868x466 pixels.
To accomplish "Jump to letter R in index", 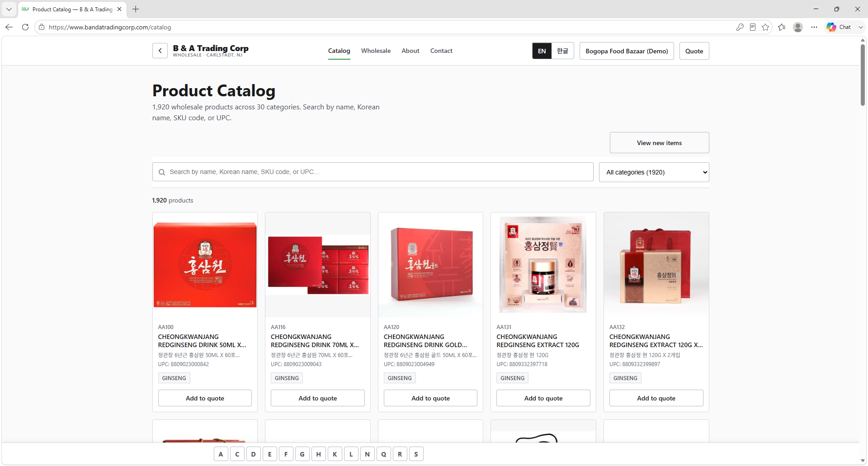I will pyautogui.click(x=400, y=454).
